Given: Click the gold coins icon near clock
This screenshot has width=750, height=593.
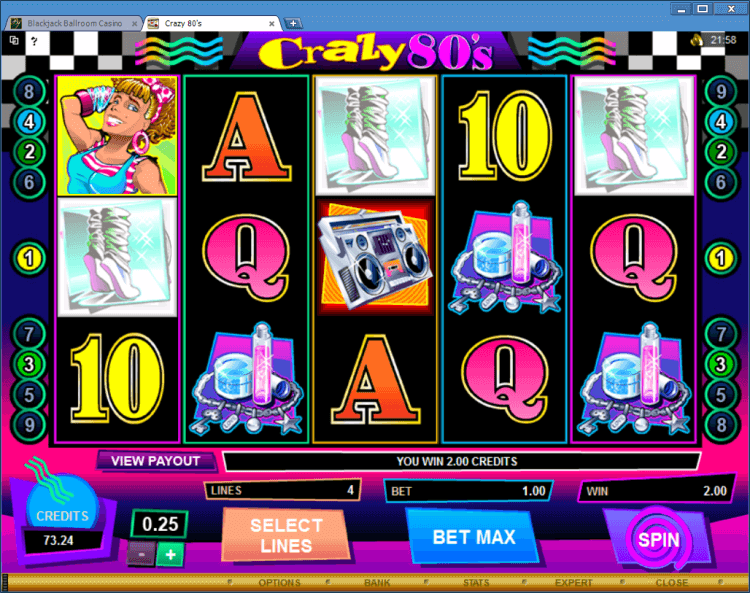Looking at the screenshot, I should click(697, 40).
